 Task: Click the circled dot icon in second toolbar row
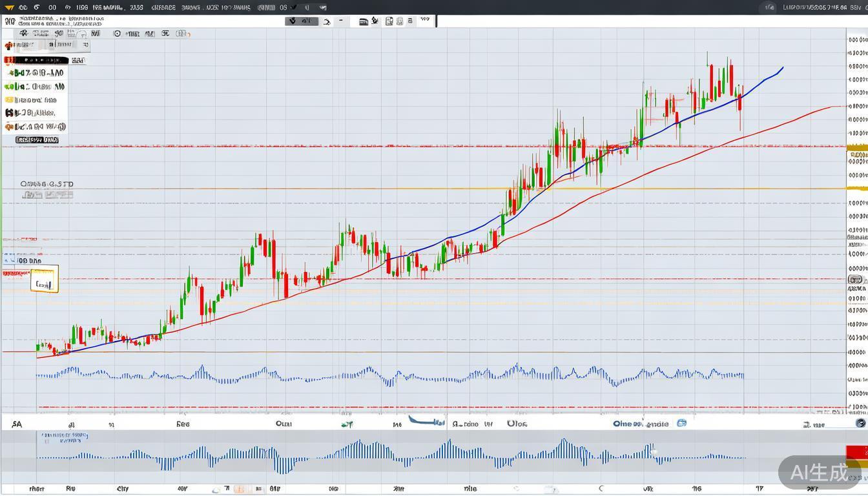[x=117, y=34]
